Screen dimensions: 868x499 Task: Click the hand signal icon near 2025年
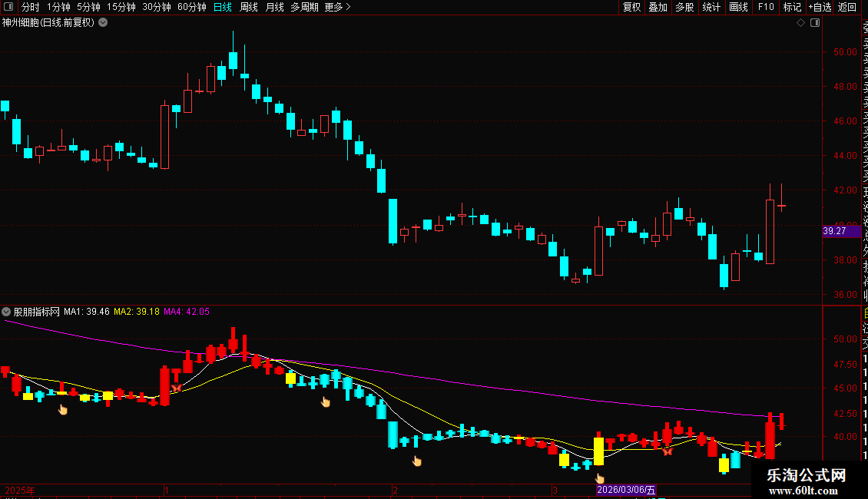click(63, 409)
